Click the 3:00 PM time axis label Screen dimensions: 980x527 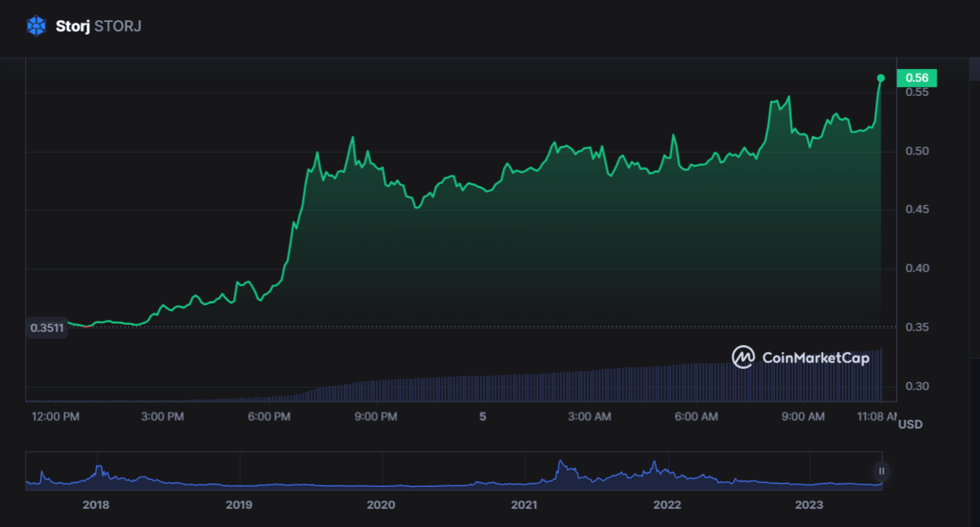coord(162,416)
